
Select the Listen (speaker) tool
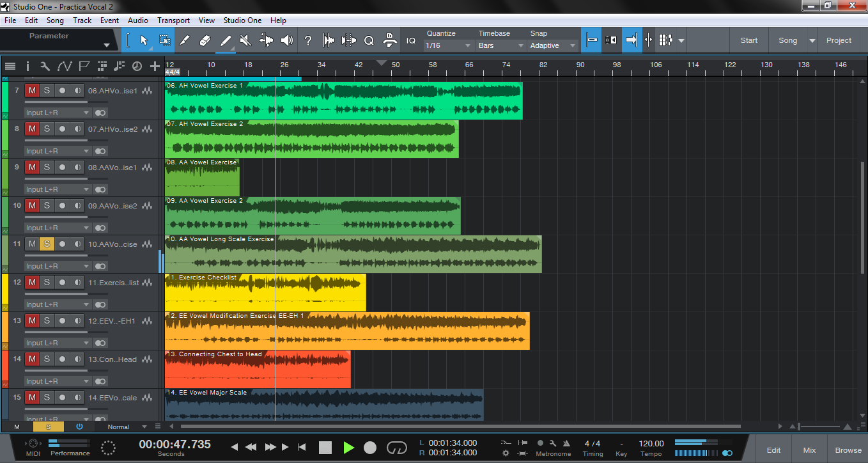tap(287, 40)
